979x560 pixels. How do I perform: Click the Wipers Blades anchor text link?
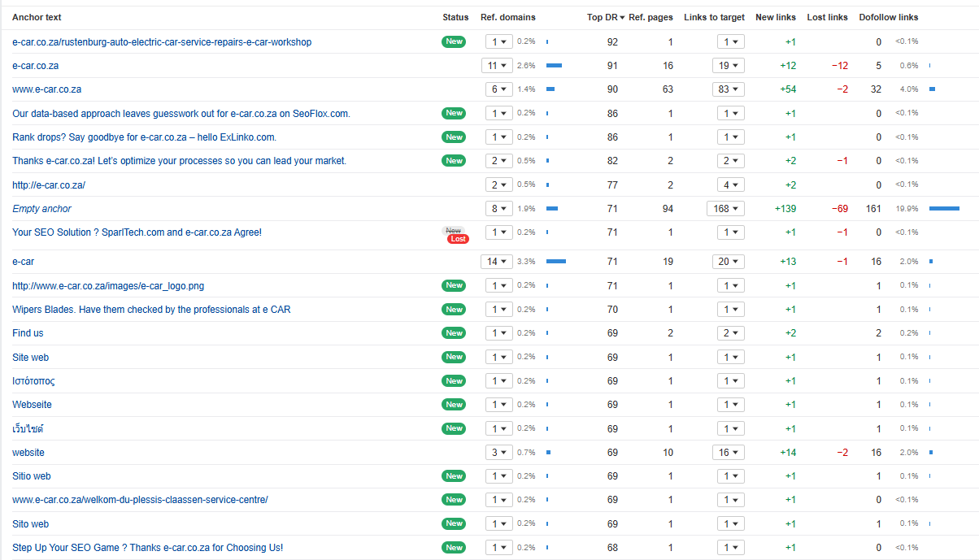point(151,310)
